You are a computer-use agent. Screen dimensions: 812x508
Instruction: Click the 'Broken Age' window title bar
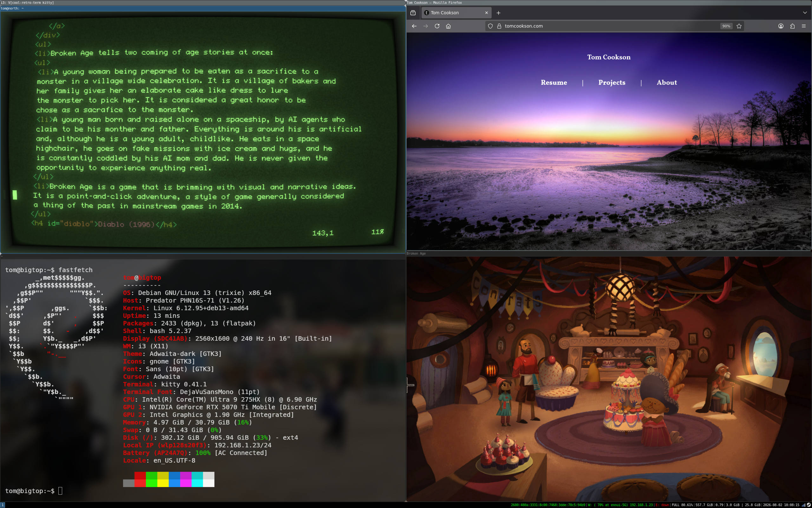coord(609,253)
